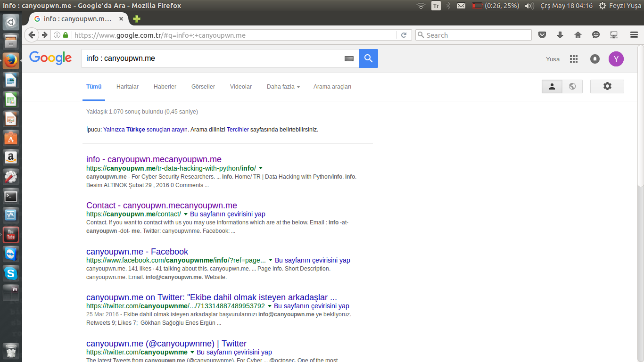Viewport: 644px width, 362px height.
Task: Open Firefox downloads arrow icon
Action: click(x=560, y=35)
